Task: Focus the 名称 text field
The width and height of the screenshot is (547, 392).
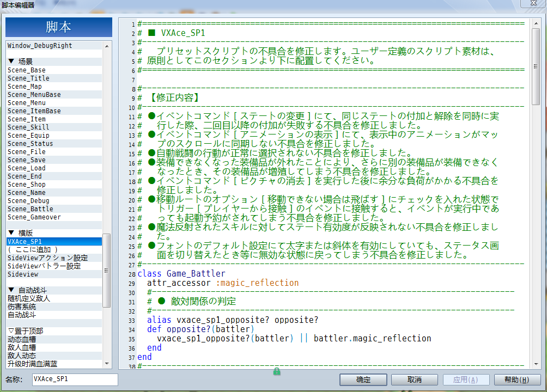Action: (75, 379)
